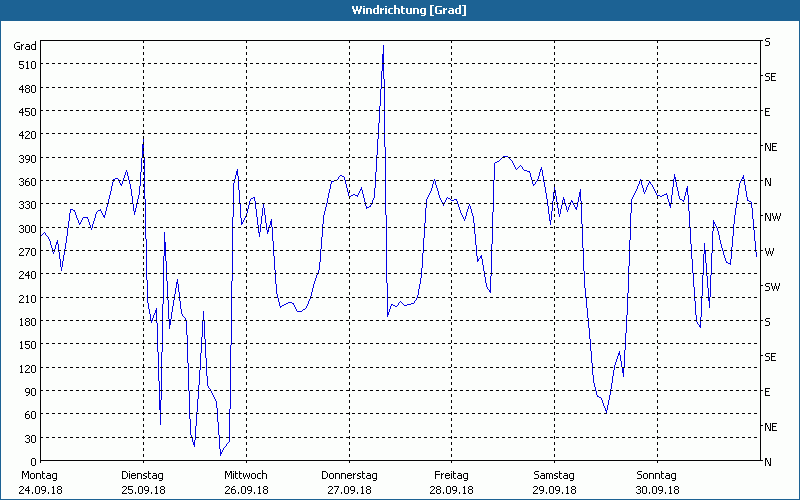Select the 210 value on the left axis
The height and width of the screenshot is (500, 800).
click(28, 298)
